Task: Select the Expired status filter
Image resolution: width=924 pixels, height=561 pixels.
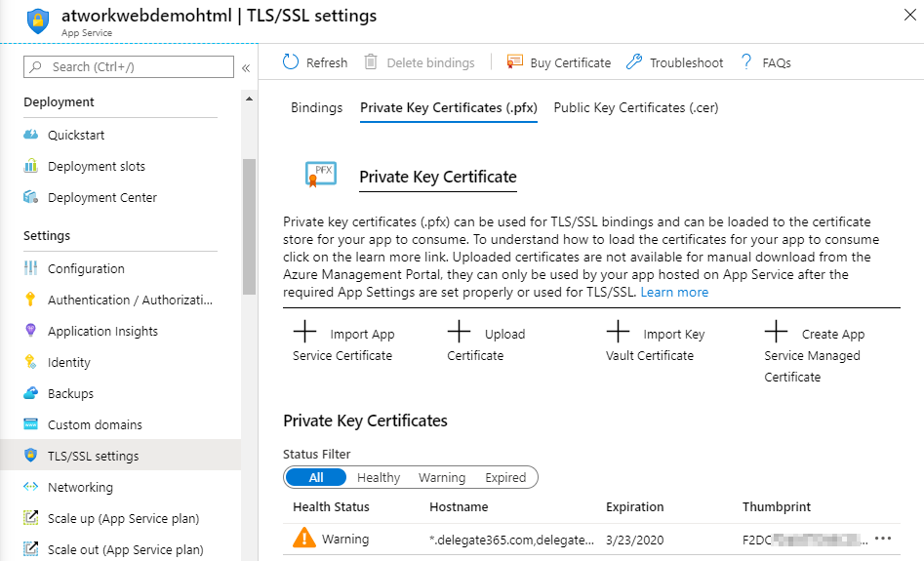Action: pyautogui.click(x=505, y=478)
